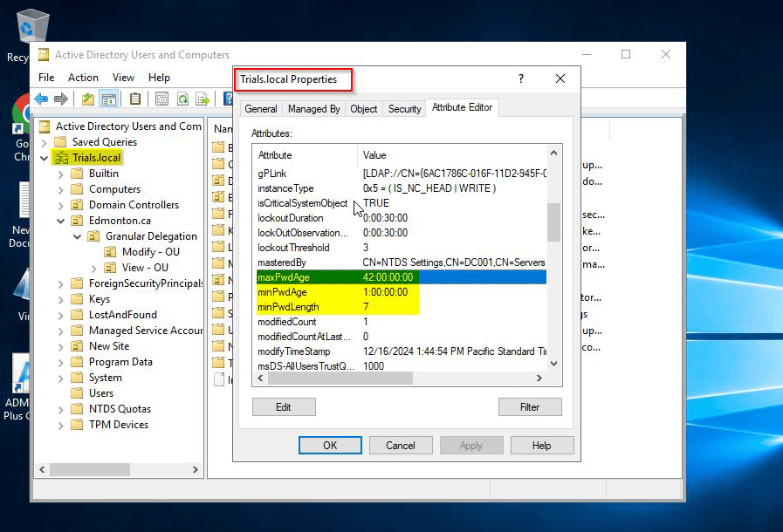
Task: Open the Recycle Bin desktop icon
Action: (33, 26)
